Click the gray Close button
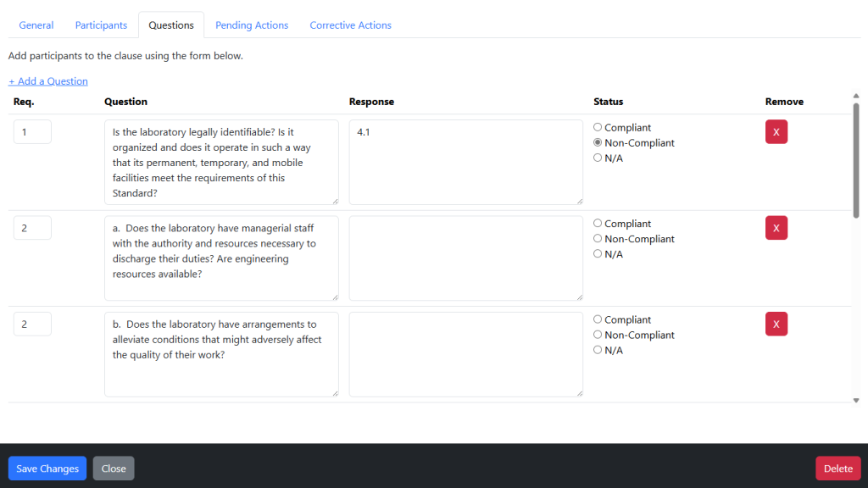 114,468
